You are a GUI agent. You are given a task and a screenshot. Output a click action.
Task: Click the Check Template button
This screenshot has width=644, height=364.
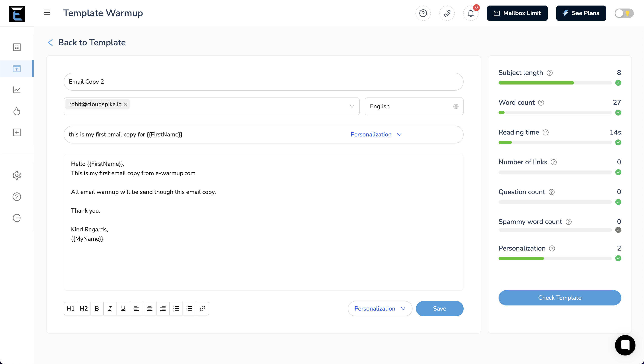point(559,298)
